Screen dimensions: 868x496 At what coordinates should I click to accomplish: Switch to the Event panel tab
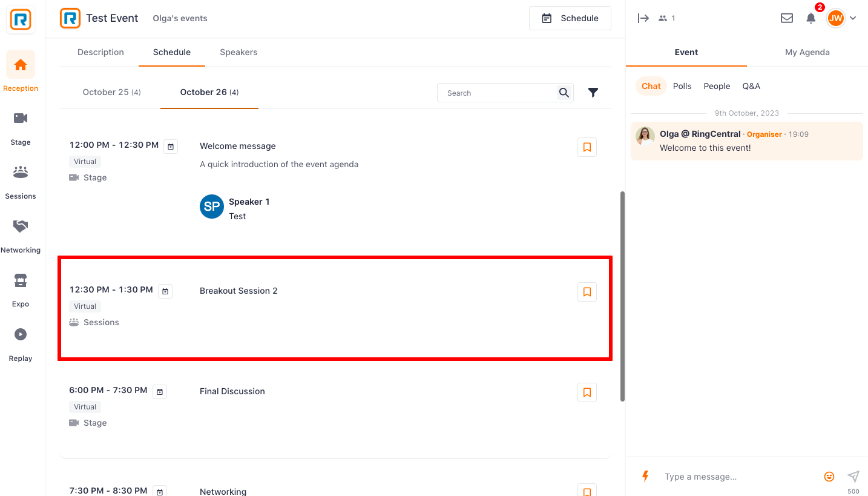click(686, 52)
